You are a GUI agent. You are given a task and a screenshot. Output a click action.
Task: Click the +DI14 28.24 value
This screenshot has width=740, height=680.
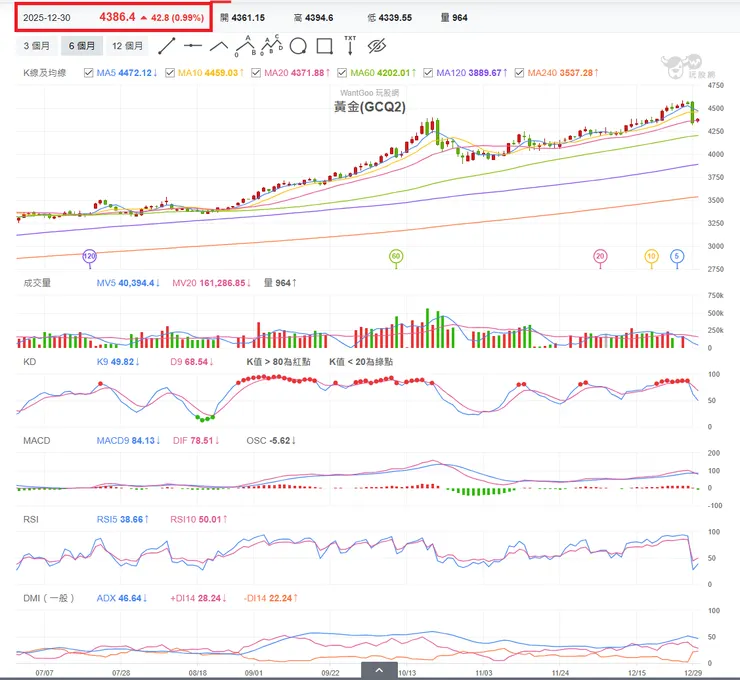tap(198, 598)
